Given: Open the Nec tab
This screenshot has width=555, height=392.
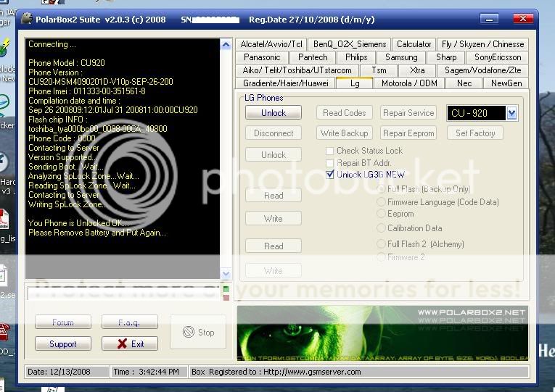Looking at the screenshot, I should [x=464, y=83].
